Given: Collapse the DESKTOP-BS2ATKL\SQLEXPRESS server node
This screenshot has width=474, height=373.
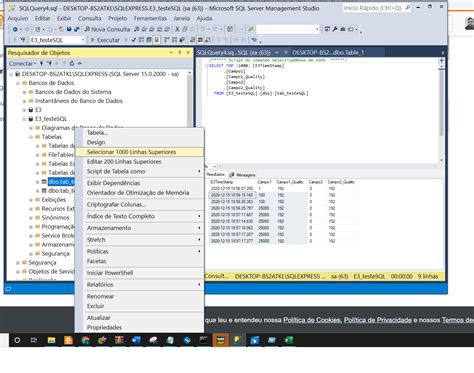Looking at the screenshot, I should [11, 74].
